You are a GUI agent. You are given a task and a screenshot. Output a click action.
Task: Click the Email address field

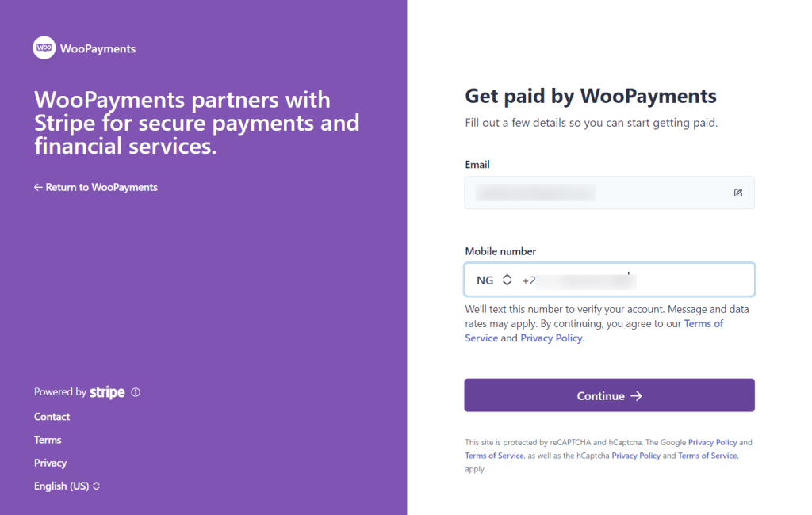tap(595, 193)
